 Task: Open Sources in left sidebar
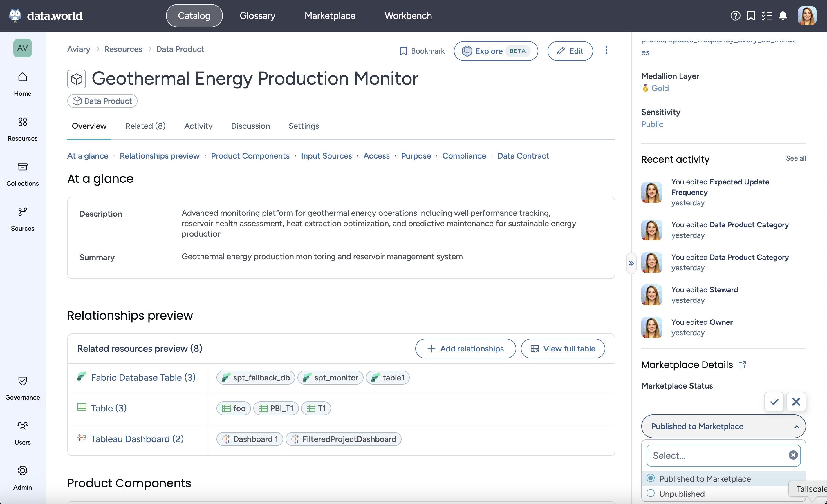[22, 219]
